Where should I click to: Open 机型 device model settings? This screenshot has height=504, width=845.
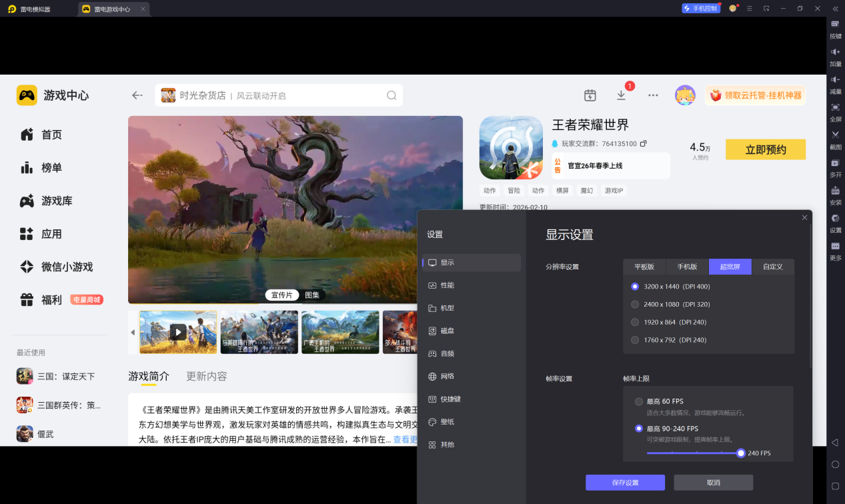tap(472, 308)
